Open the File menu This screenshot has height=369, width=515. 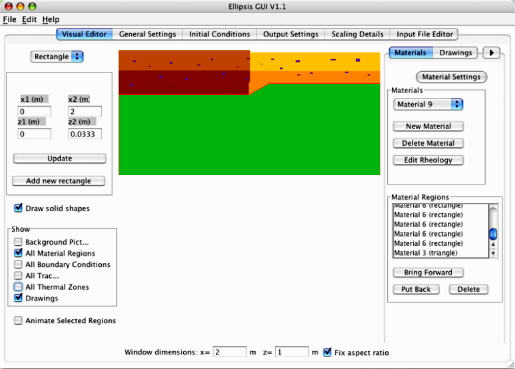(9, 20)
